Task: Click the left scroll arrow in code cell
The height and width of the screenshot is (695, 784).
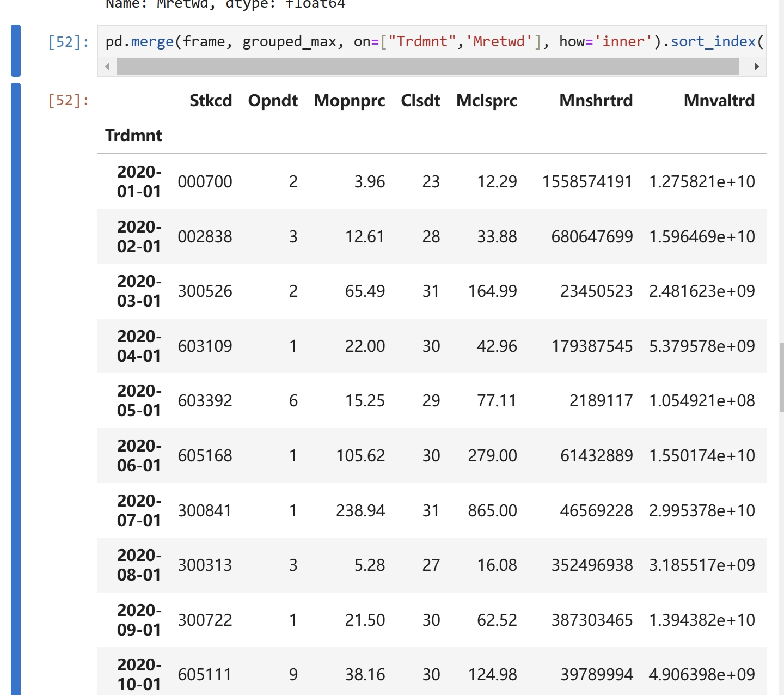Action: (x=107, y=66)
